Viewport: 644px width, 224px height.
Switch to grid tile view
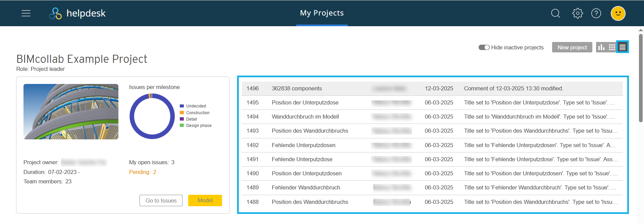coord(612,47)
